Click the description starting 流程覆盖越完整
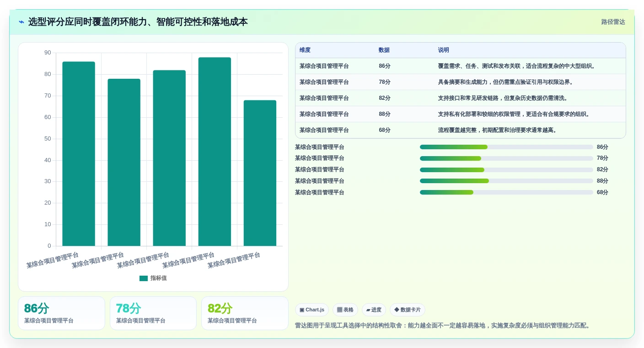Image resolution: width=644 pixels, height=348 pixels. point(498,130)
